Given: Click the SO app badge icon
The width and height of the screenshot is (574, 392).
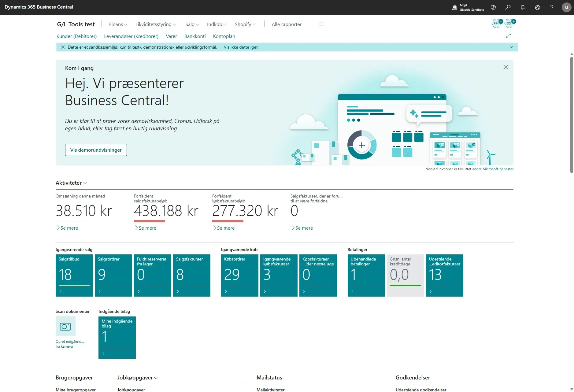Looking at the screenshot, I should click(510, 23).
